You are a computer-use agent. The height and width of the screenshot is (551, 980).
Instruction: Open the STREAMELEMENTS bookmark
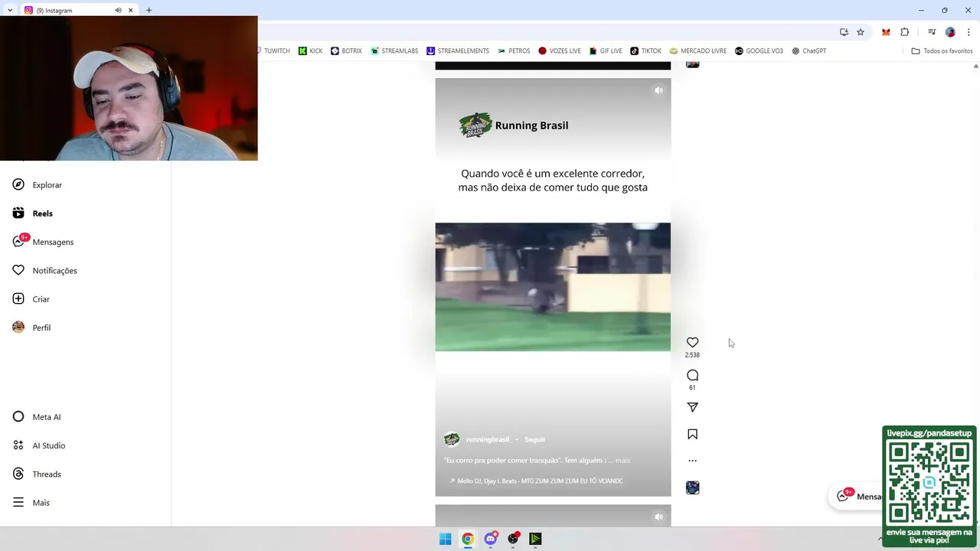[458, 51]
